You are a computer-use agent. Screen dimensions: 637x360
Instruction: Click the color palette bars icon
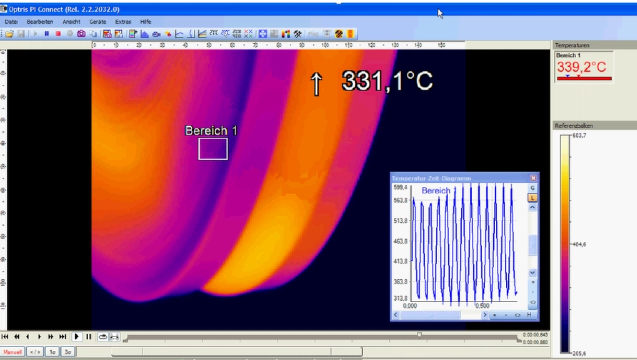click(x=286, y=34)
